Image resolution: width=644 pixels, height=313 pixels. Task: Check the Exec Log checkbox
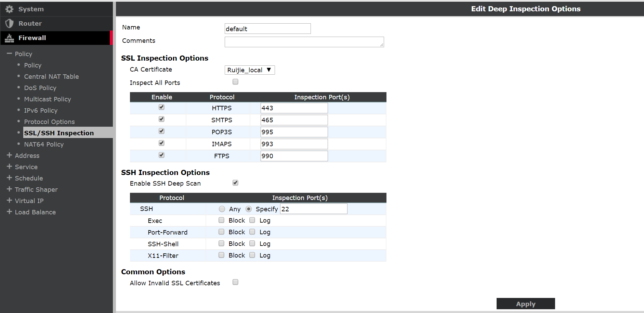(252, 220)
